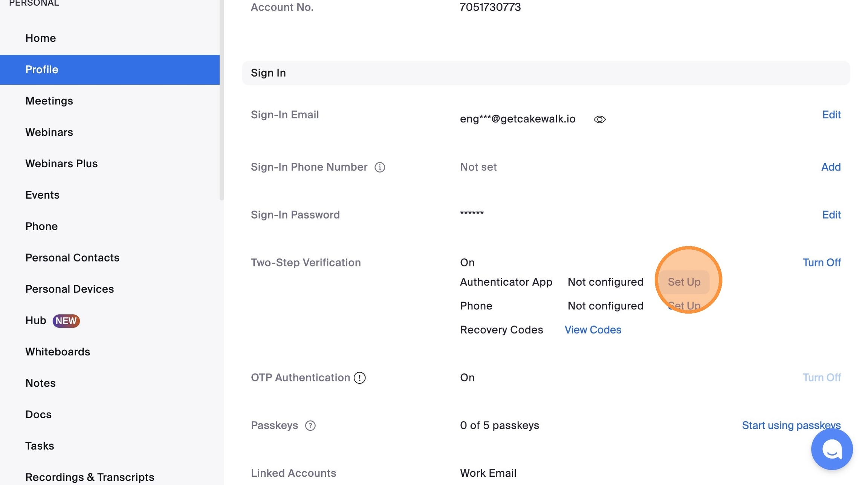Screen dimensions: 868x485
Task: Click the alert icon next to OTP Authentication
Action: pos(359,378)
